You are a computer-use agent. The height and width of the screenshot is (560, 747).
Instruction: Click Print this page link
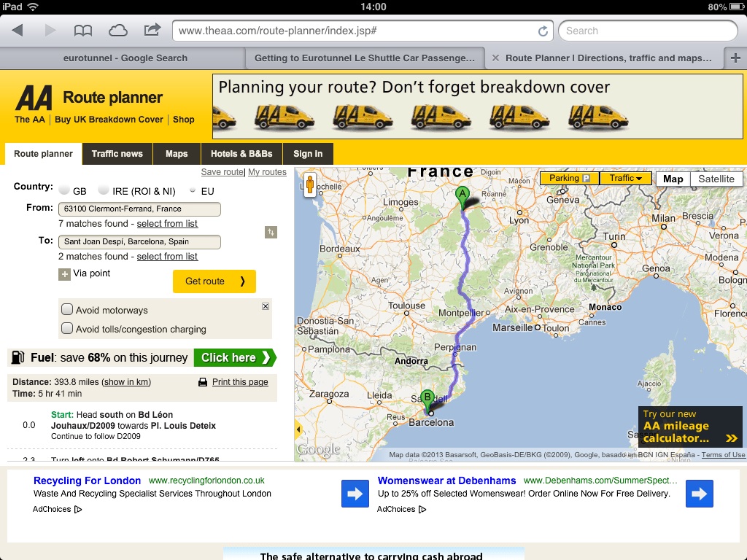(x=240, y=382)
